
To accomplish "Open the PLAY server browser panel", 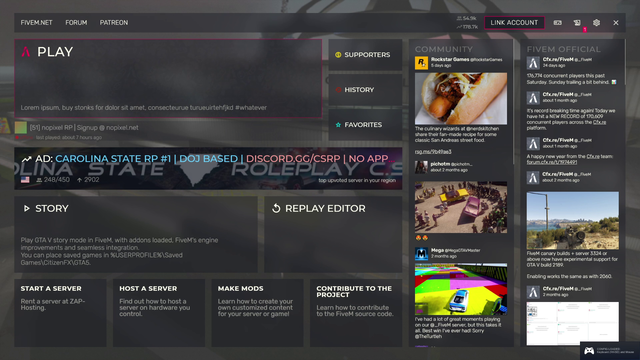I will [168, 79].
